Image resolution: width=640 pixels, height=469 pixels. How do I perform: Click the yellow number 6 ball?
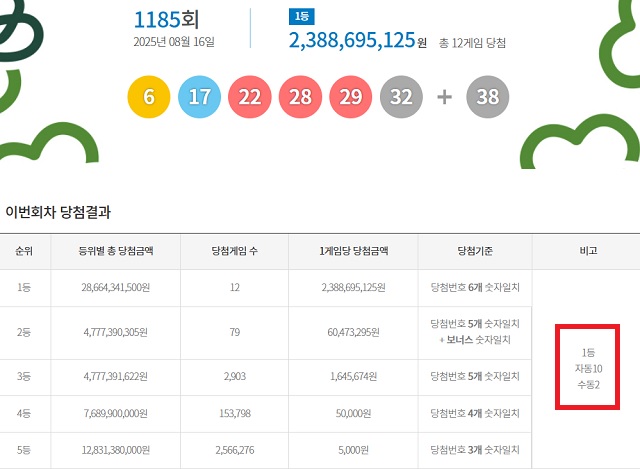click(x=149, y=96)
